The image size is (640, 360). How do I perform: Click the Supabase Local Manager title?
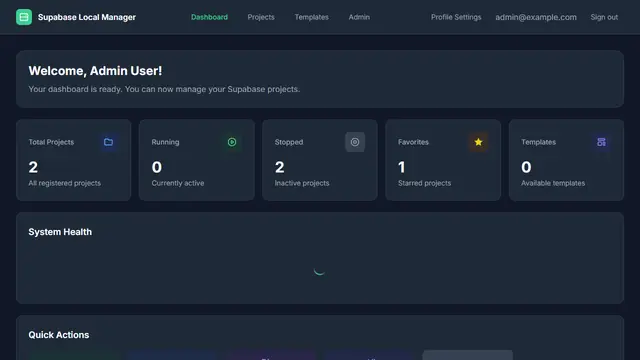click(x=87, y=17)
